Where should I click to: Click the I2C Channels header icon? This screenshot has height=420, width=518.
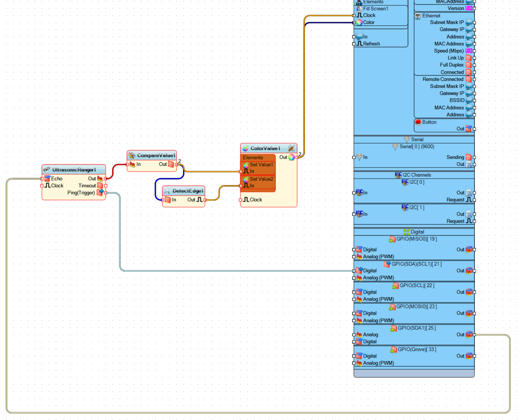point(398,175)
